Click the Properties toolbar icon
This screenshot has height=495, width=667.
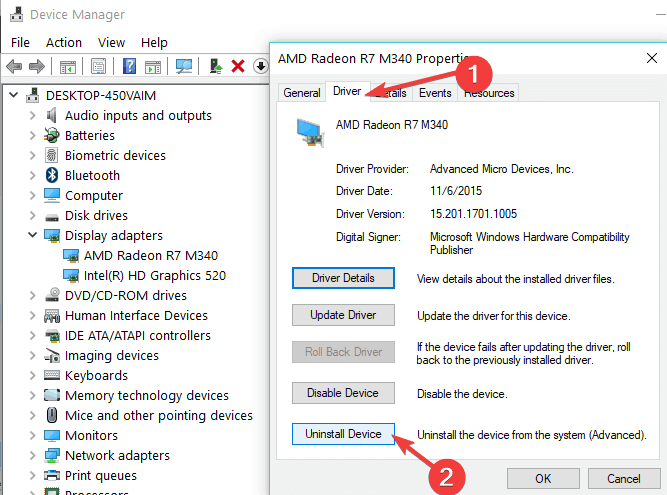point(98,66)
